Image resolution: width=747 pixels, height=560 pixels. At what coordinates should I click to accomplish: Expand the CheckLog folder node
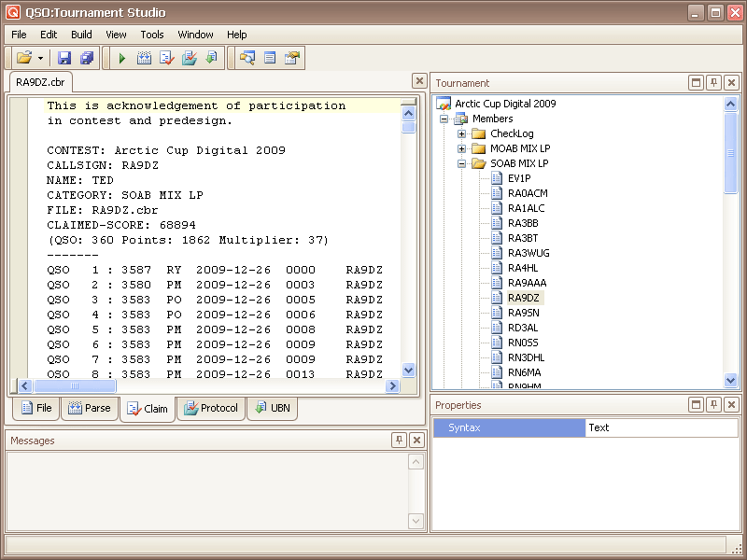461,133
